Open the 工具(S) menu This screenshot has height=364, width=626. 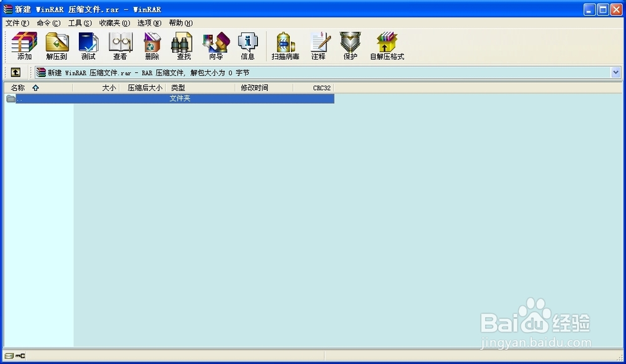(80, 23)
